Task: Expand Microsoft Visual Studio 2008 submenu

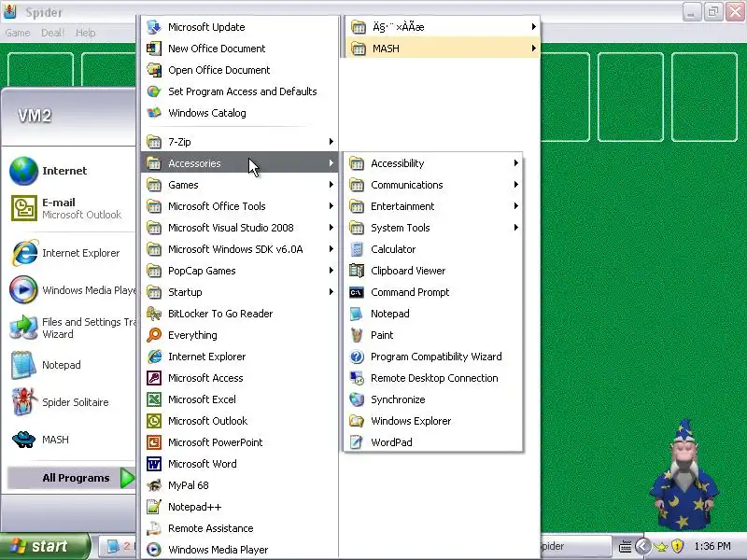Action: pos(239,227)
